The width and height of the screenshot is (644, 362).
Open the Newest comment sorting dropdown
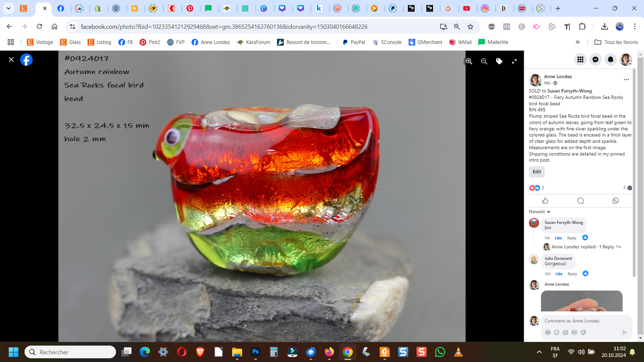[x=539, y=212]
